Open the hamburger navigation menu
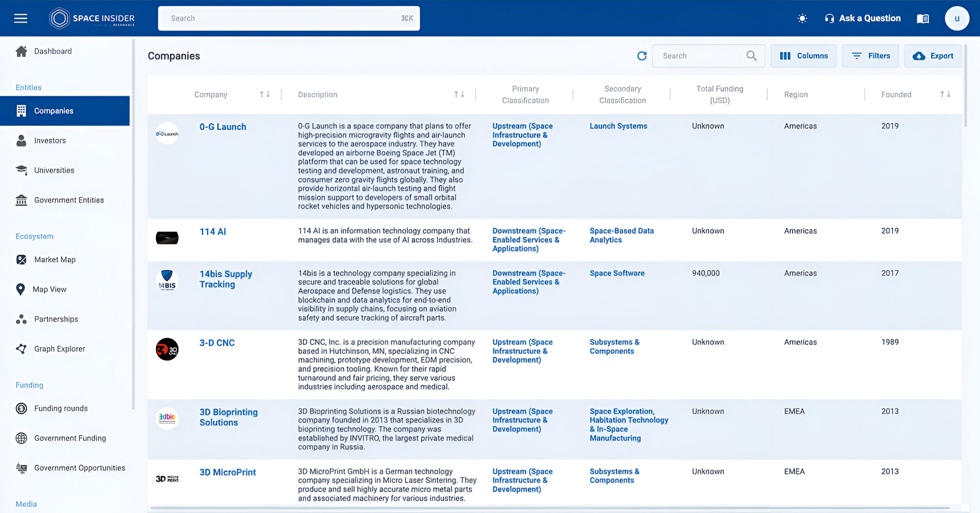Image resolution: width=980 pixels, height=513 pixels. click(21, 18)
